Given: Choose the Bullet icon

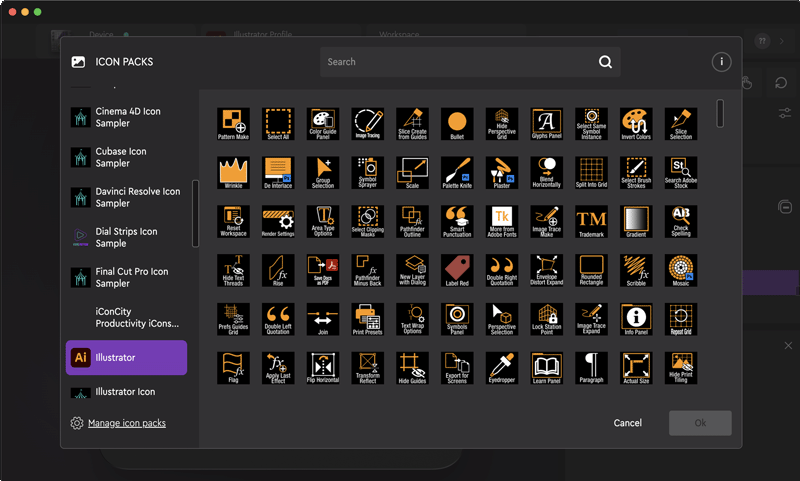Looking at the screenshot, I should [457, 124].
